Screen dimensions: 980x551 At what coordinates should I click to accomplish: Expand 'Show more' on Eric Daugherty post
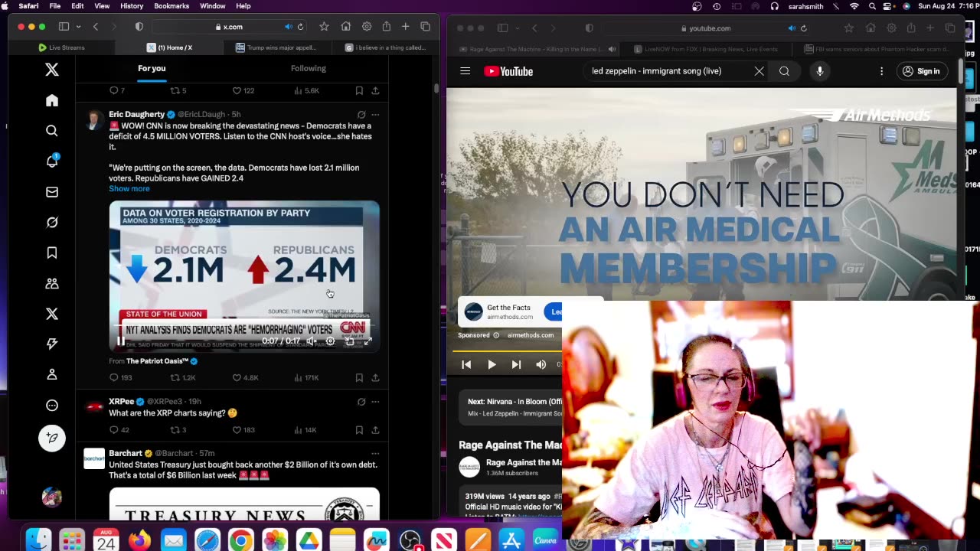tap(129, 188)
